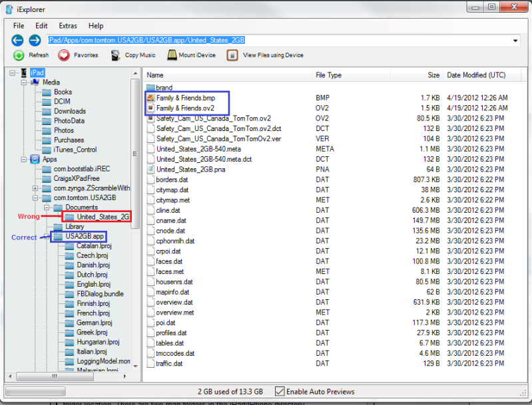Sort by the Name column header

[x=227, y=75]
